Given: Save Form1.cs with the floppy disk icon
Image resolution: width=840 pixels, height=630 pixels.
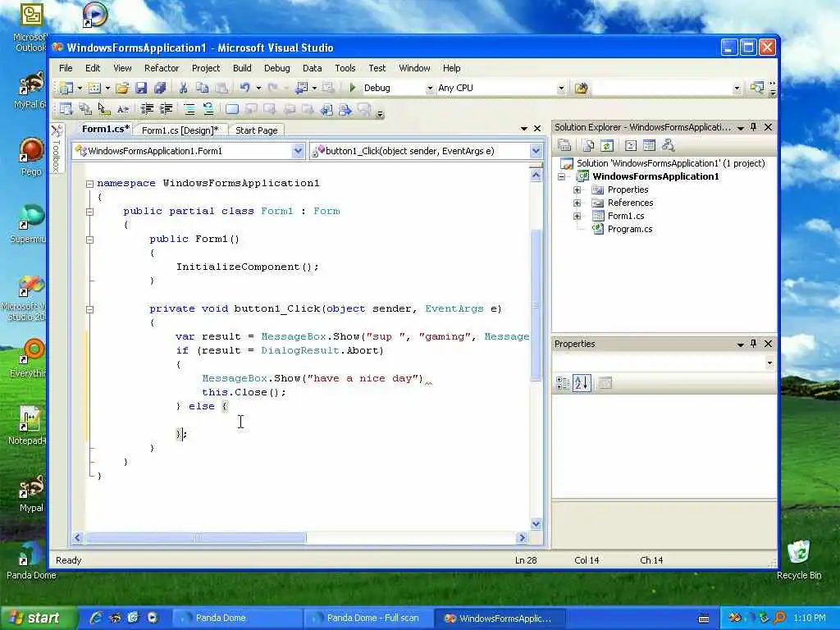Looking at the screenshot, I should click(x=141, y=88).
